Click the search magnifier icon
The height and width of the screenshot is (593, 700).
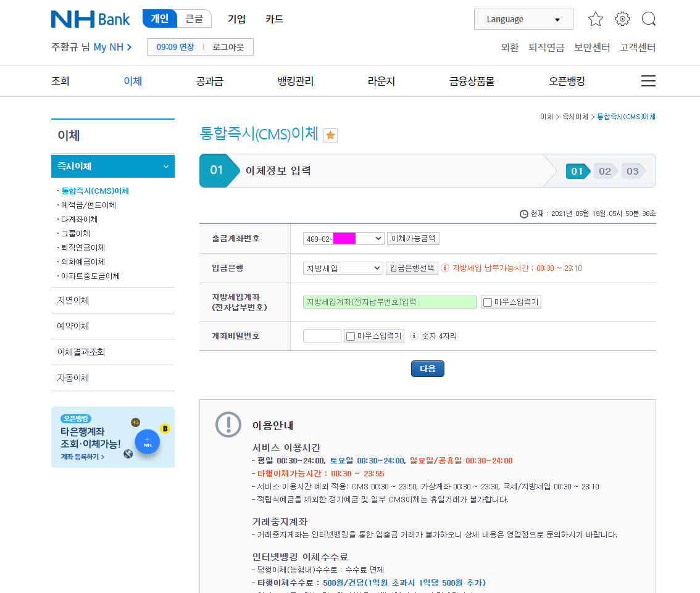pos(648,19)
